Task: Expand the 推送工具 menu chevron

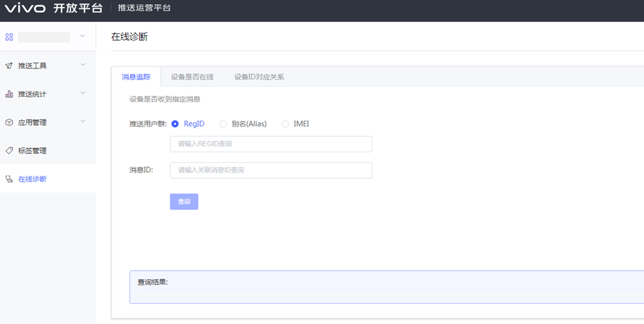Action: click(x=82, y=65)
